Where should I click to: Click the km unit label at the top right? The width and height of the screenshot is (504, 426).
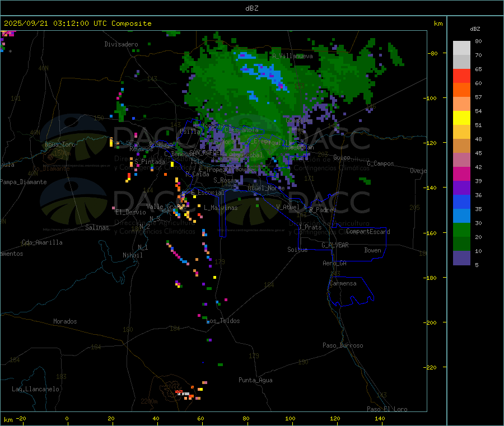(438, 24)
